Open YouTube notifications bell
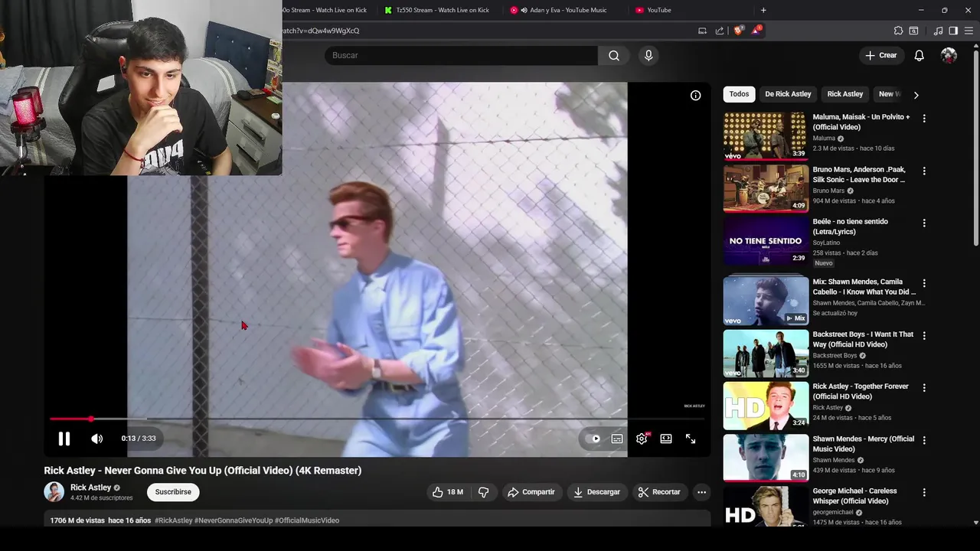 [920, 55]
